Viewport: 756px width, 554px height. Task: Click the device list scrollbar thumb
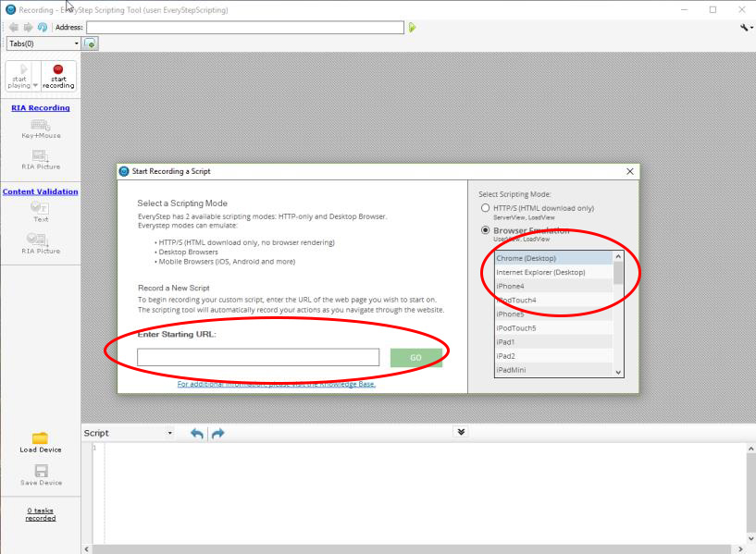coord(618,273)
